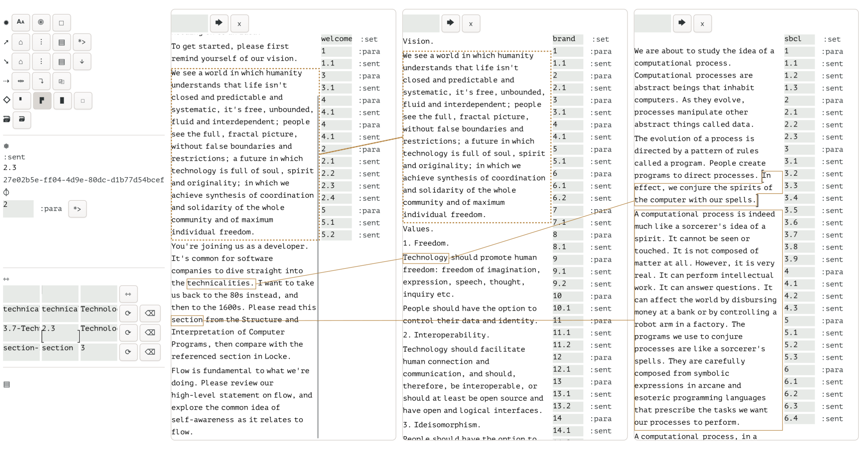Select the active L-shaped block layout toggle
Screen dimensions: 868x450
42,101
